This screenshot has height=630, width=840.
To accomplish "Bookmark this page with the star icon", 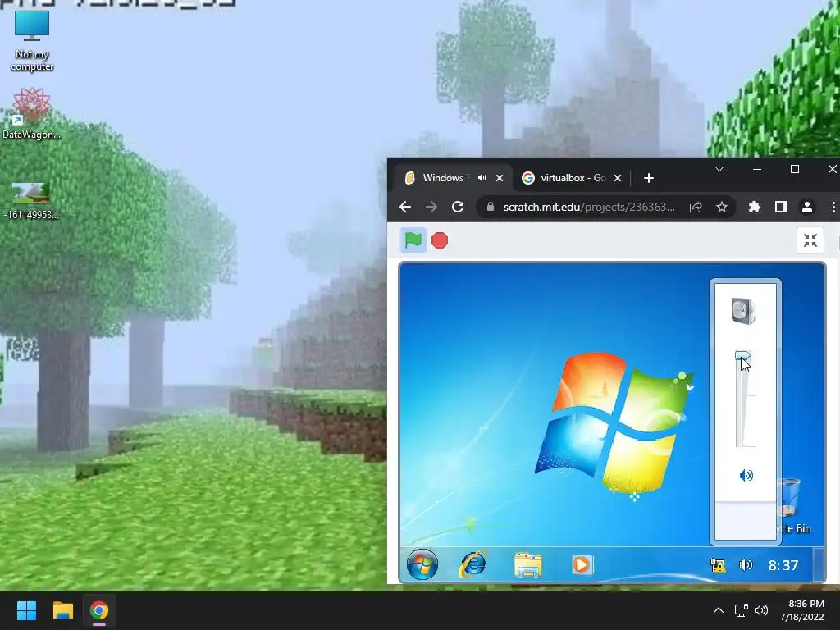I will [x=722, y=207].
